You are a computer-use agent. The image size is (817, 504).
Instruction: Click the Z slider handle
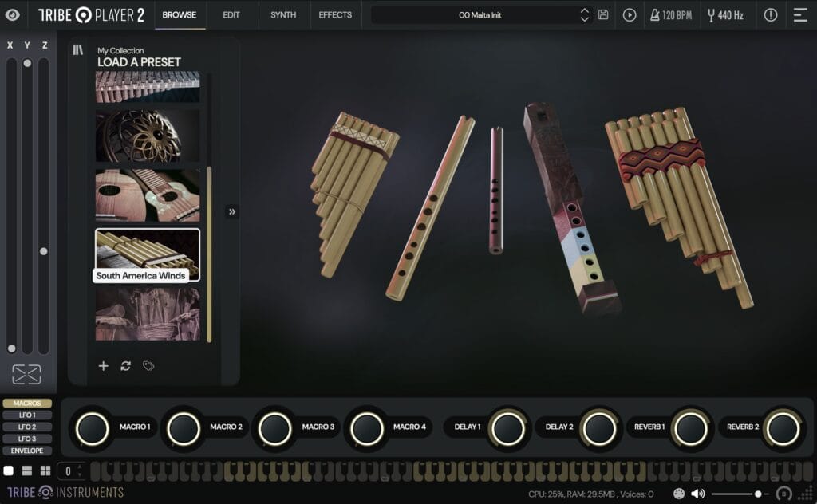(x=44, y=251)
